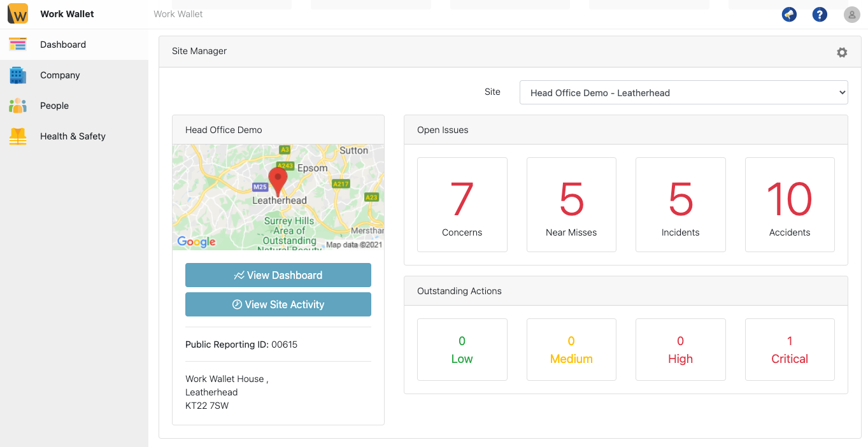Choose Health & Safety in the sidebar
The height and width of the screenshot is (447, 868).
point(73,136)
